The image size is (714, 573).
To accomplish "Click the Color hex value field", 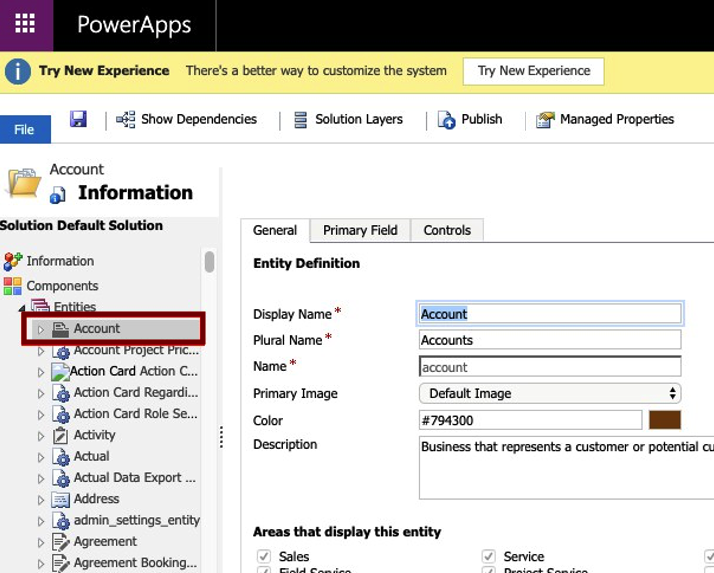I will coord(530,420).
